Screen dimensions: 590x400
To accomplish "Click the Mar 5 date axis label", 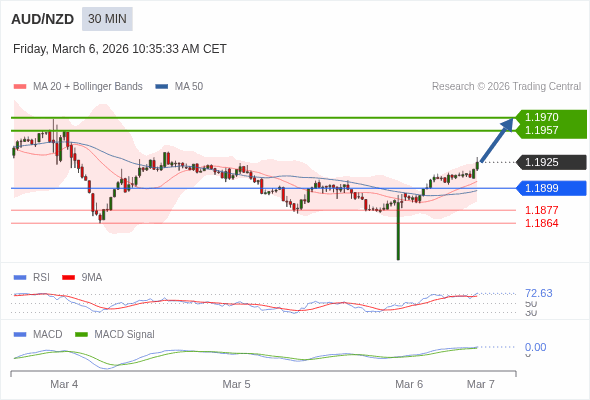I will click(x=236, y=384).
